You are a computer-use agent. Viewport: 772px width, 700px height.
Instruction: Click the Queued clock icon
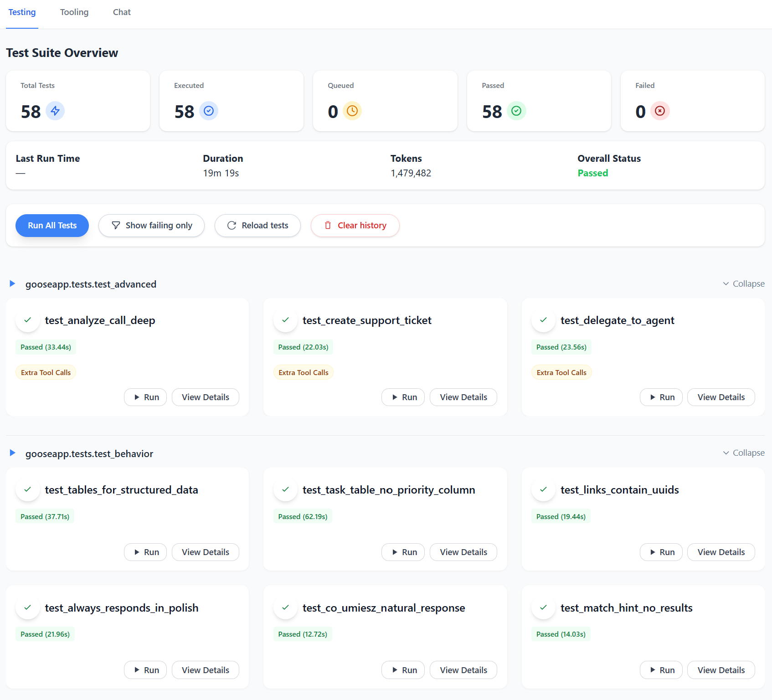click(x=352, y=111)
